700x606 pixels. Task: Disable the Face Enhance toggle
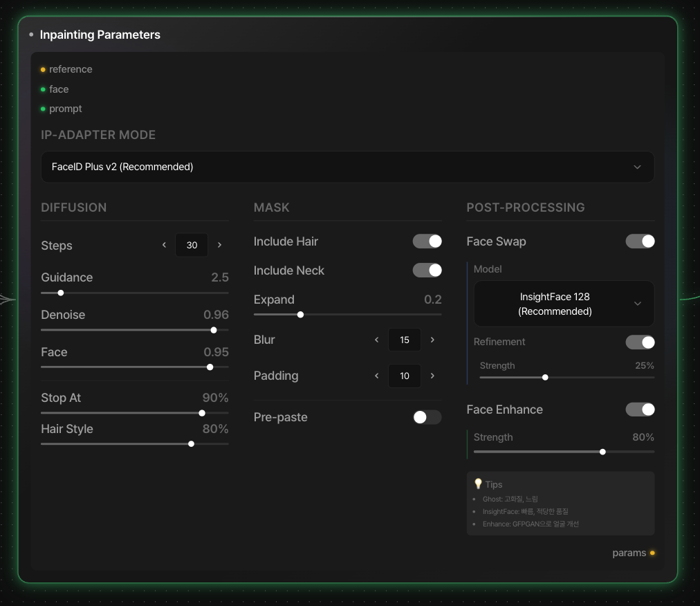(x=640, y=409)
